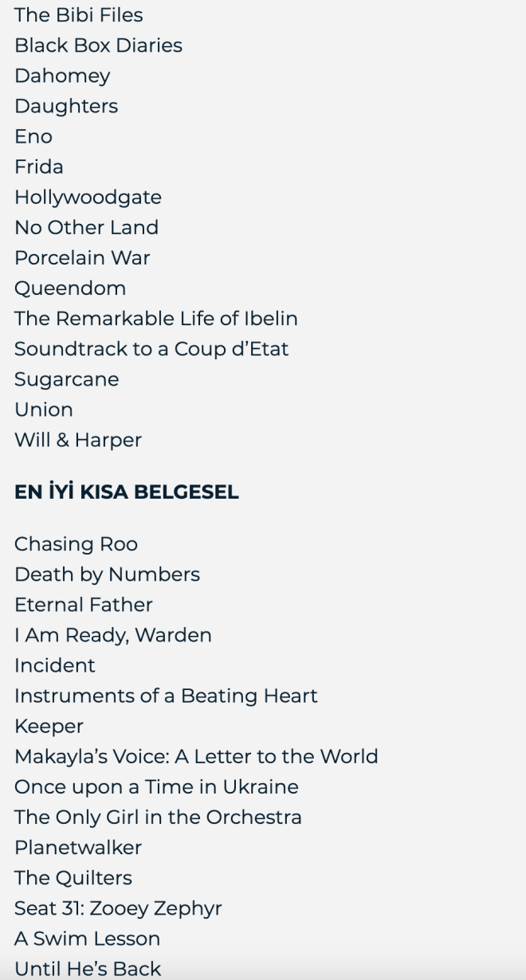Select the Black Box Diaries entry
Viewport: 526px width, 980px height.
98,45
